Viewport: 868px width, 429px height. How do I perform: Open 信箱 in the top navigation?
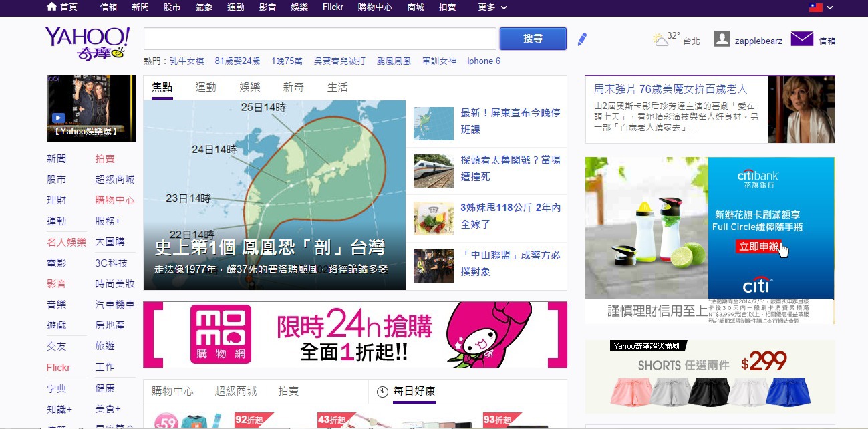(x=108, y=7)
